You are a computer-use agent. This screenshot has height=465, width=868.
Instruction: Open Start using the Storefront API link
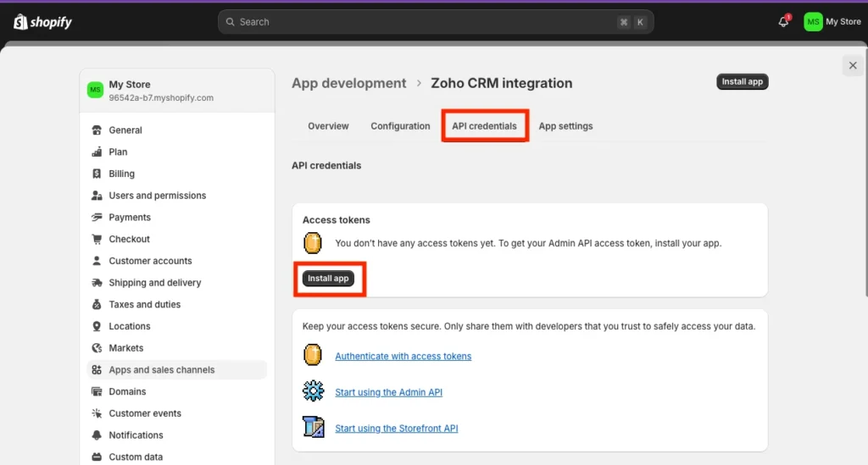click(x=397, y=428)
